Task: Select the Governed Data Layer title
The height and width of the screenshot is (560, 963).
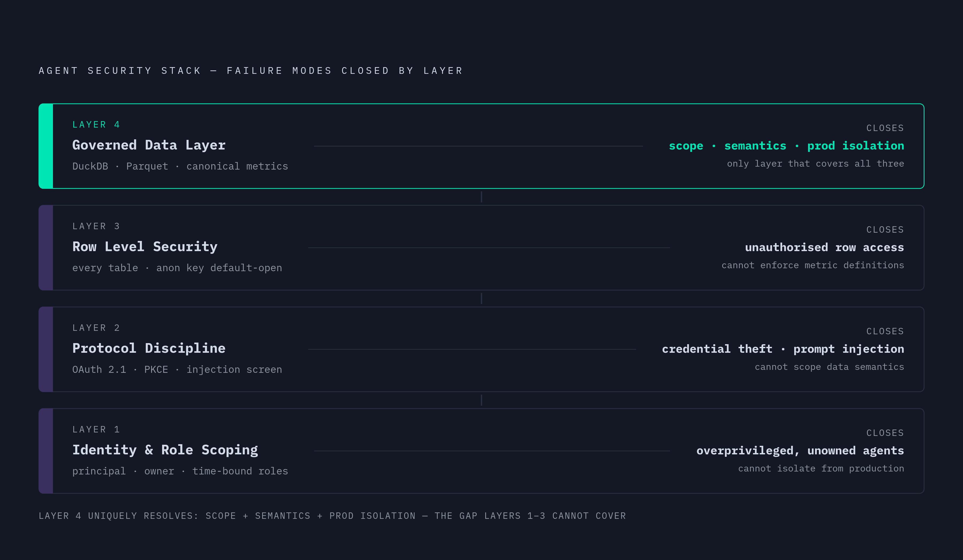Action: [x=149, y=145]
